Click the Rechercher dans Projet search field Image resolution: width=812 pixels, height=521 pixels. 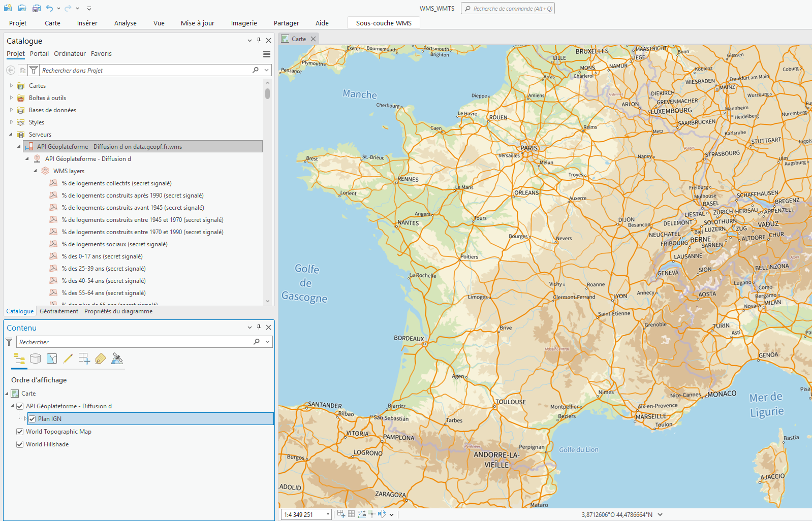click(145, 70)
